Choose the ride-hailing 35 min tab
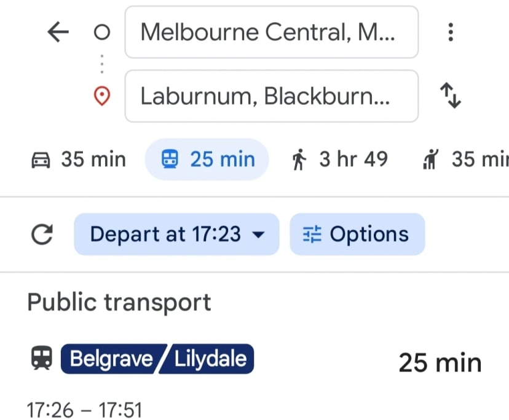This screenshot has width=509, height=420. pyautogui.click(x=466, y=160)
